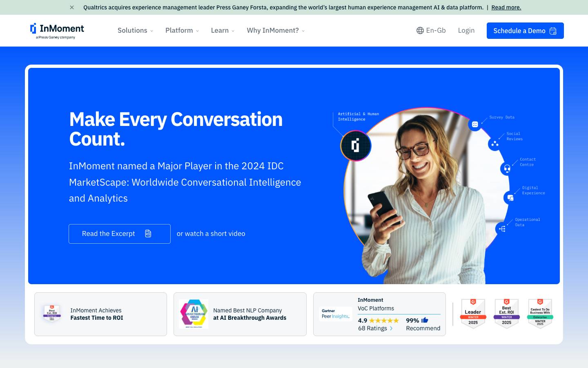The width and height of the screenshot is (588, 368).
Task: Click the 'VoC Platforms' text
Action: tap(376, 309)
